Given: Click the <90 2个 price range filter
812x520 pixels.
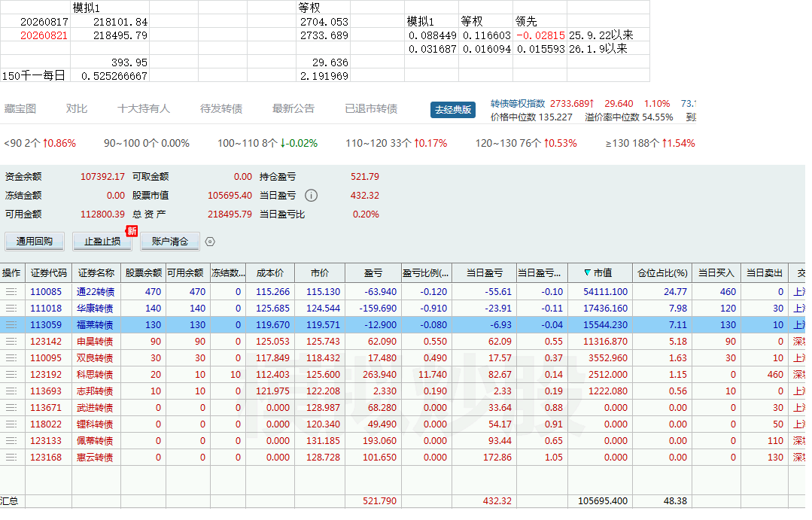Looking at the screenshot, I should pyautogui.click(x=40, y=143).
